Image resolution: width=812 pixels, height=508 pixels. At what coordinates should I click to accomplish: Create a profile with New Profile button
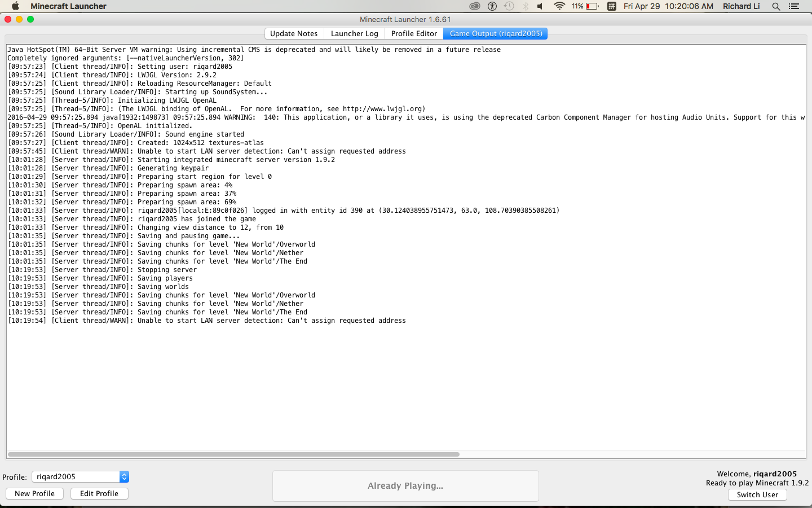[35, 493]
